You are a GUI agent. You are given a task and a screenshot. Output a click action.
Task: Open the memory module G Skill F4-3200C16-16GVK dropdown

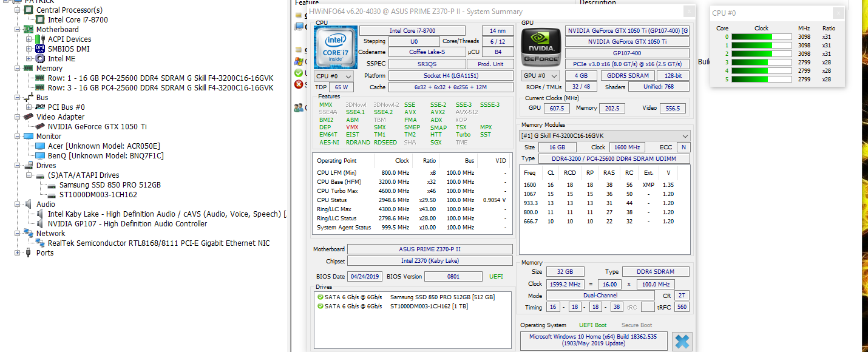coord(605,136)
